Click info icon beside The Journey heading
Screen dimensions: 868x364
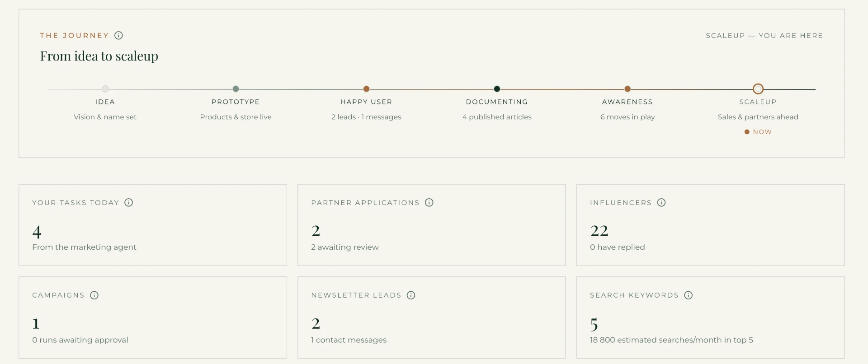coord(118,35)
